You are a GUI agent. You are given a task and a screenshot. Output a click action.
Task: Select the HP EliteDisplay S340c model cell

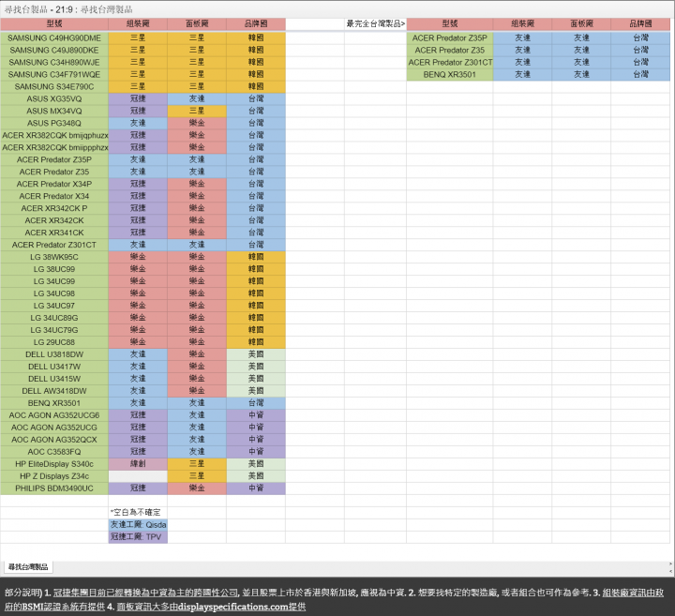click(x=54, y=464)
